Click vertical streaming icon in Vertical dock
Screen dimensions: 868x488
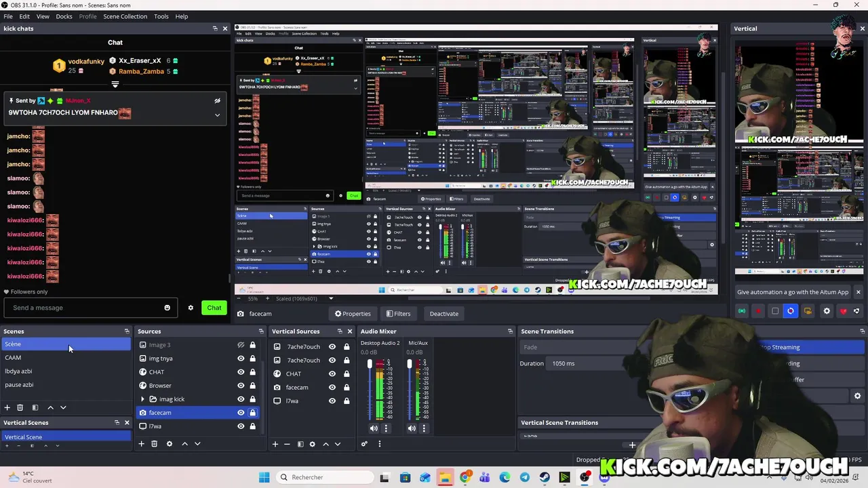tap(742, 311)
